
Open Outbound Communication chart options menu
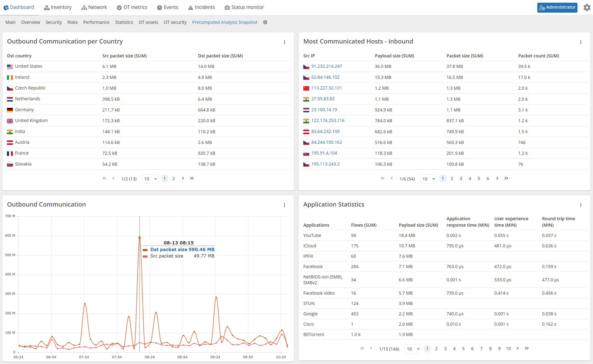(x=284, y=205)
